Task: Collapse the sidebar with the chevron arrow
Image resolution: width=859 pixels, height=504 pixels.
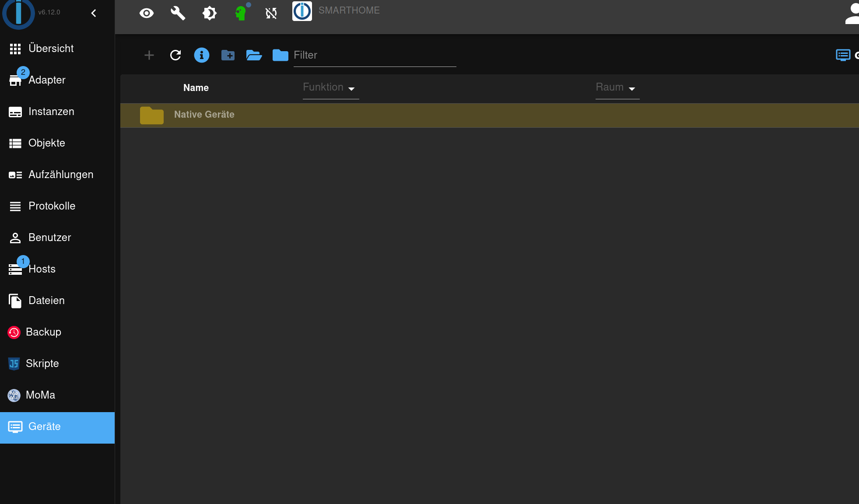Action: point(94,13)
